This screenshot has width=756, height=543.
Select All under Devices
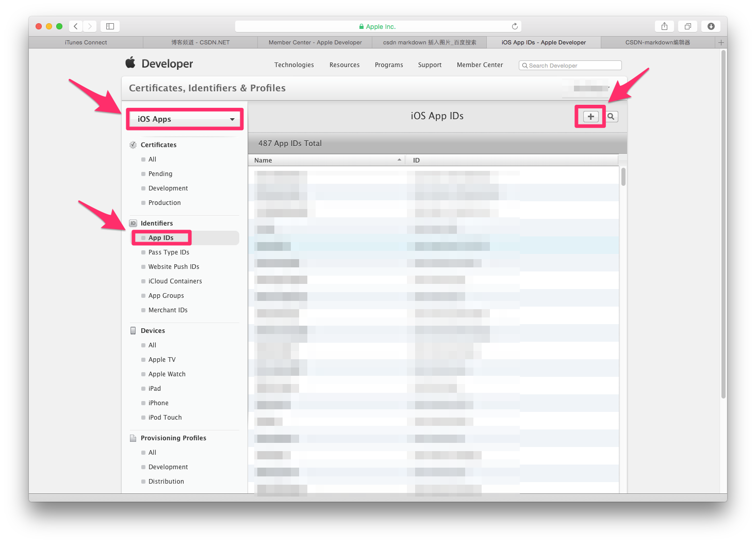click(x=152, y=345)
